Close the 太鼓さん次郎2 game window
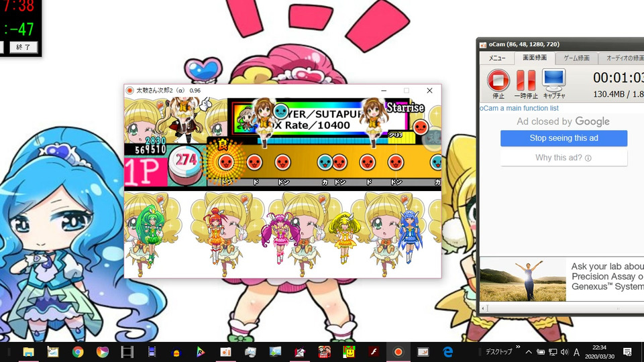644x362 pixels. 429,90
